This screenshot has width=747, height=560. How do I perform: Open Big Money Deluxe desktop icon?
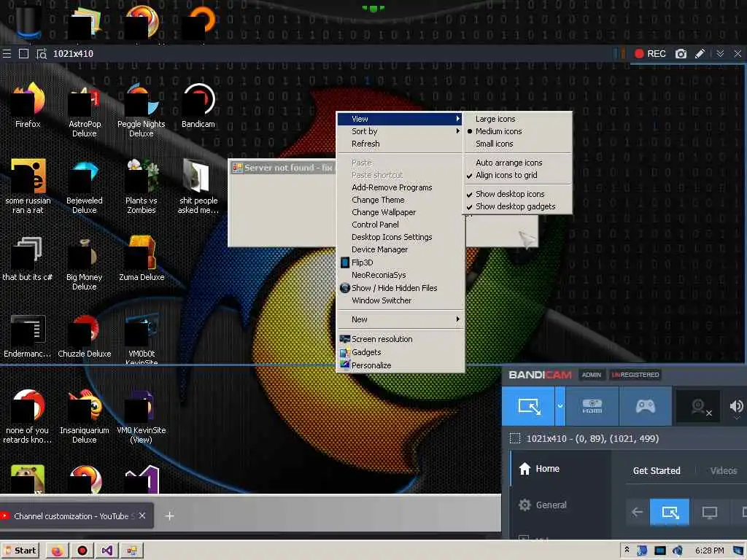coord(85,263)
